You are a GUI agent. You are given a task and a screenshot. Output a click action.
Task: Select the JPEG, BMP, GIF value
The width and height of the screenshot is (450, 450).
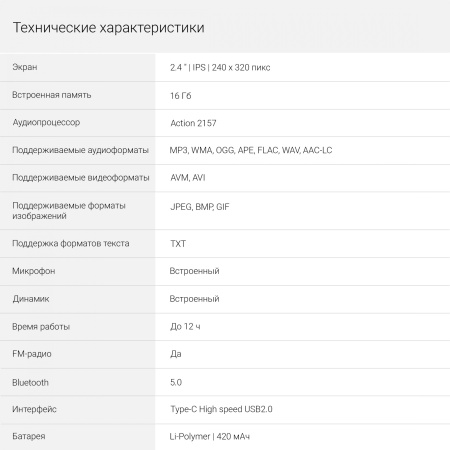(x=200, y=207)
